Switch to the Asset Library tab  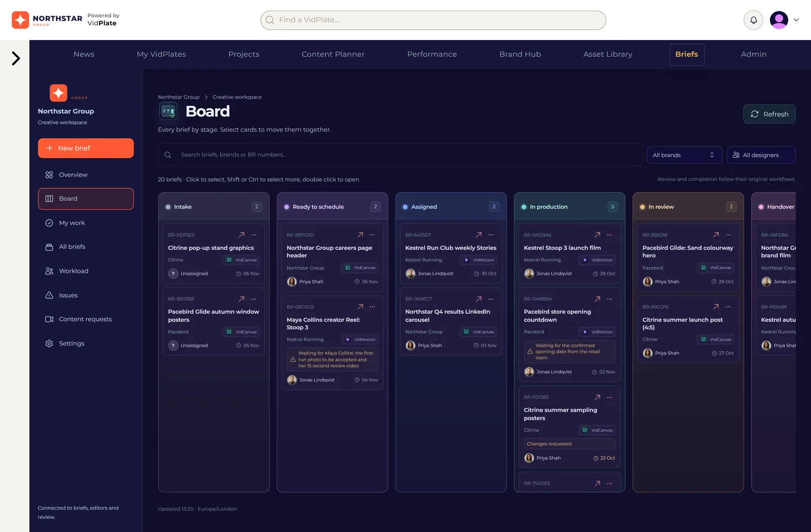tap(608, 54)
